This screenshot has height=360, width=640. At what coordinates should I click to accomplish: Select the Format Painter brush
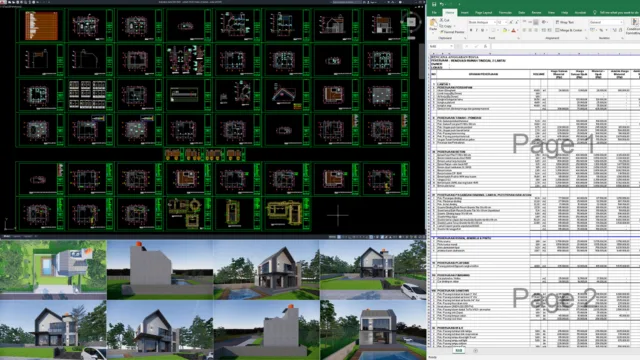tap(441, 32)
